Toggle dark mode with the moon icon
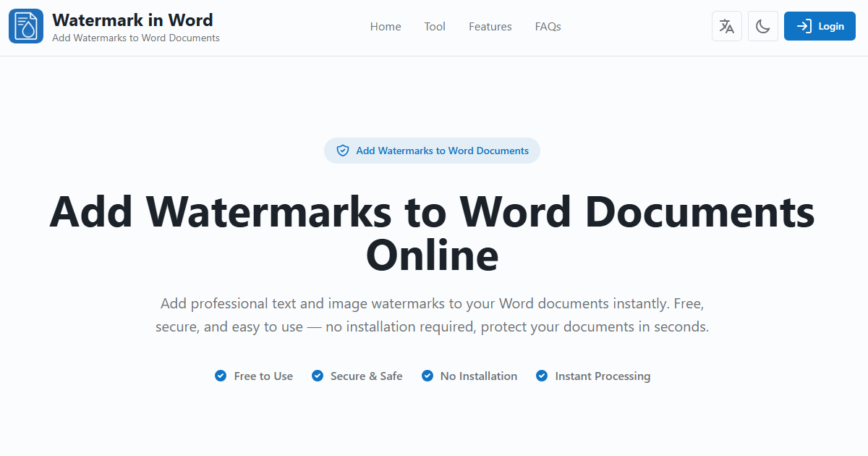This screenshot has height=456, width=868. (x=762, y=25)
